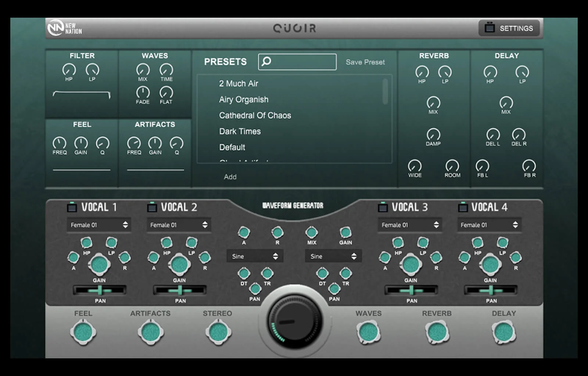Click the Filter HP knob
The image size is (588, 376).
coord(69,69)
